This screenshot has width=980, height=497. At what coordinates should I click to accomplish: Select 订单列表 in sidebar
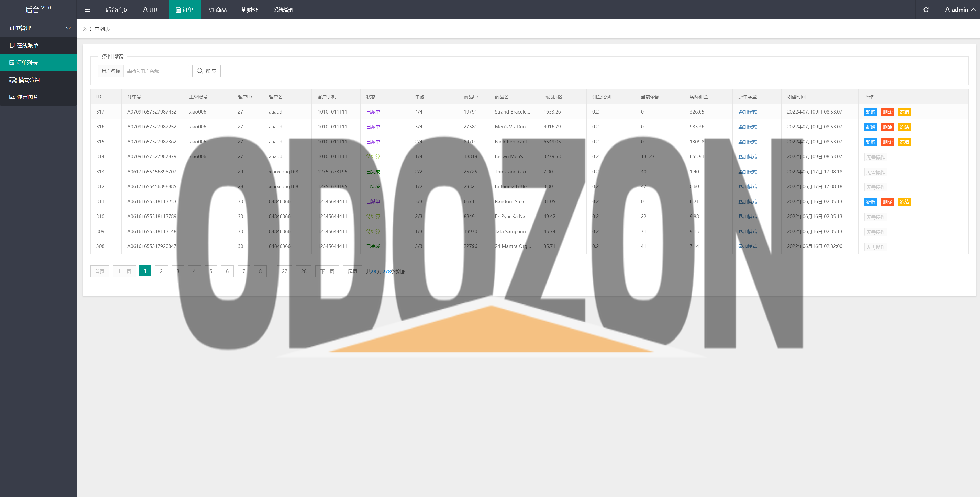38,62
